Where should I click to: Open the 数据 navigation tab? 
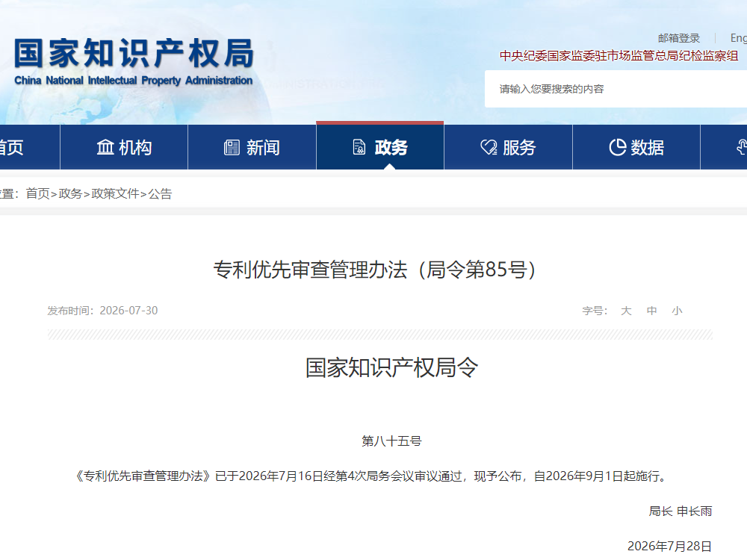click(x=636, y=147)
